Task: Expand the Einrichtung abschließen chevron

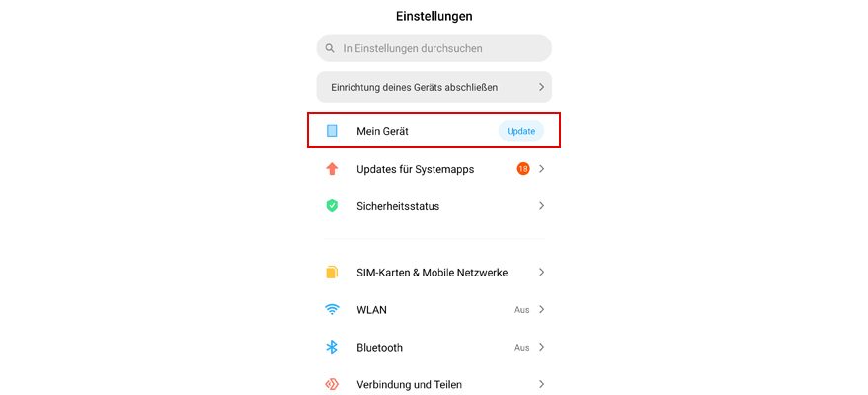Action: coord(541,87)
